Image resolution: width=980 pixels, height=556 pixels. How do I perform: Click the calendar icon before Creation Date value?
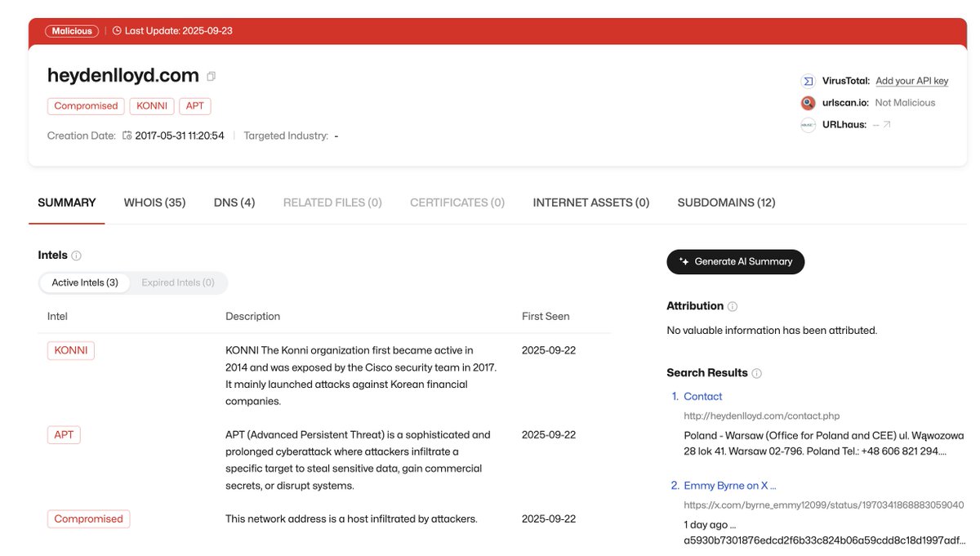point(127,136)
